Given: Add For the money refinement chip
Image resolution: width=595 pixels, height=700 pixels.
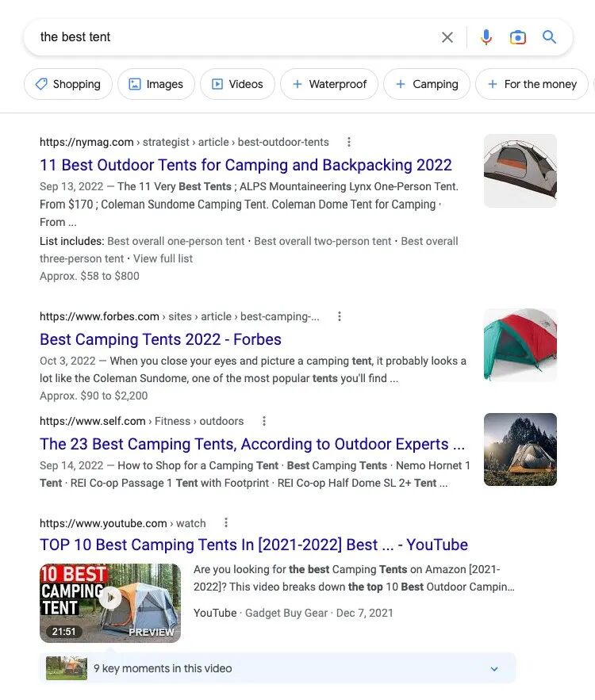Looking at the screenshot, I should (x=532, y=84).
